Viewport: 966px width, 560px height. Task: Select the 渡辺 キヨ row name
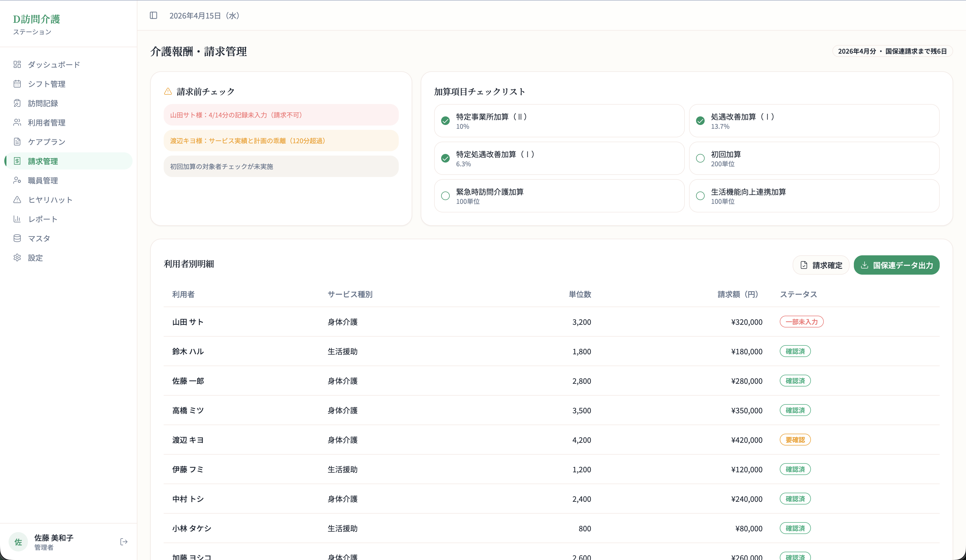click(x=188, y=440)
